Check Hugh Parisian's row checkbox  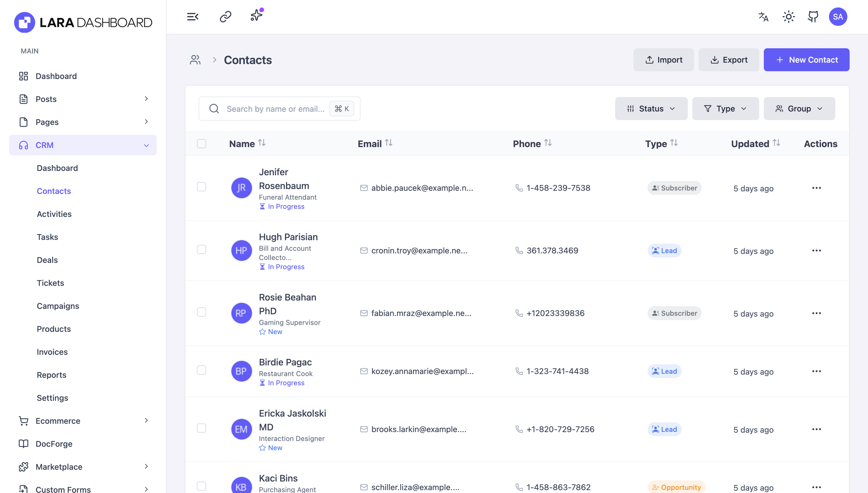(x=201, y=250)
